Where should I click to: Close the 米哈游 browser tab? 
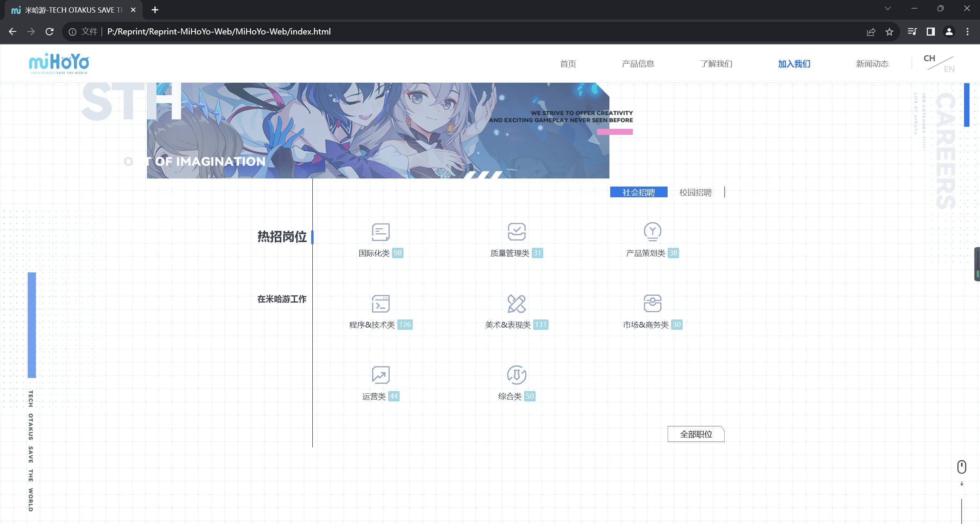point(133,10)
